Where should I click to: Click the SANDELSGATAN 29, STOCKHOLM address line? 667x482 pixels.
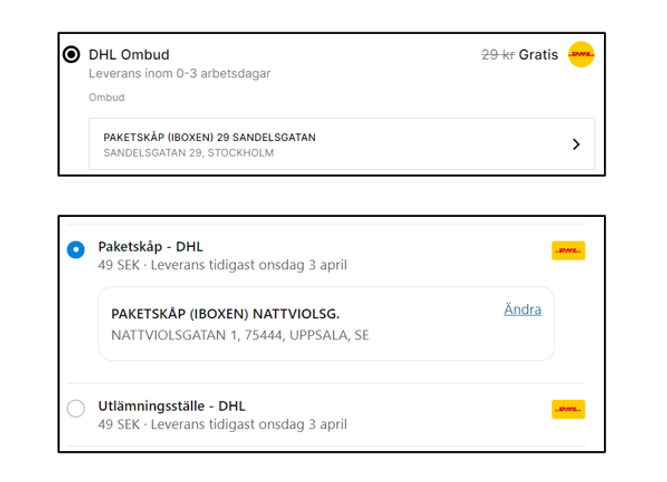tap(188, 153)
